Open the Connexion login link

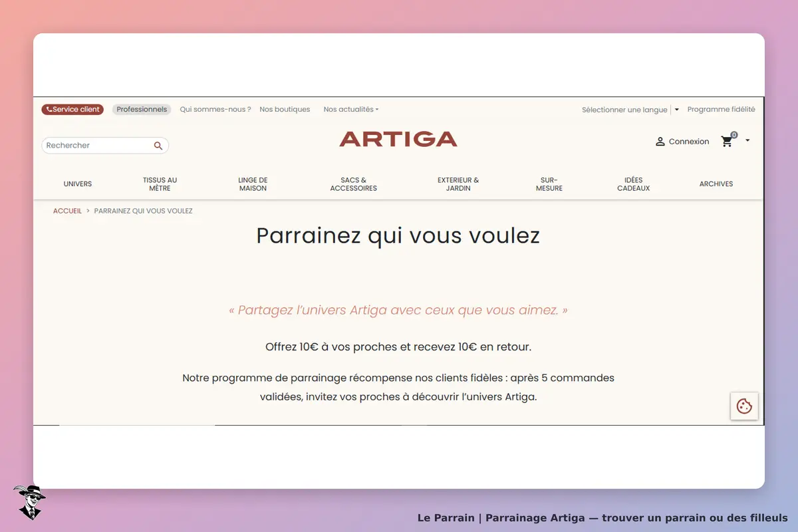[x=689, y=142]
